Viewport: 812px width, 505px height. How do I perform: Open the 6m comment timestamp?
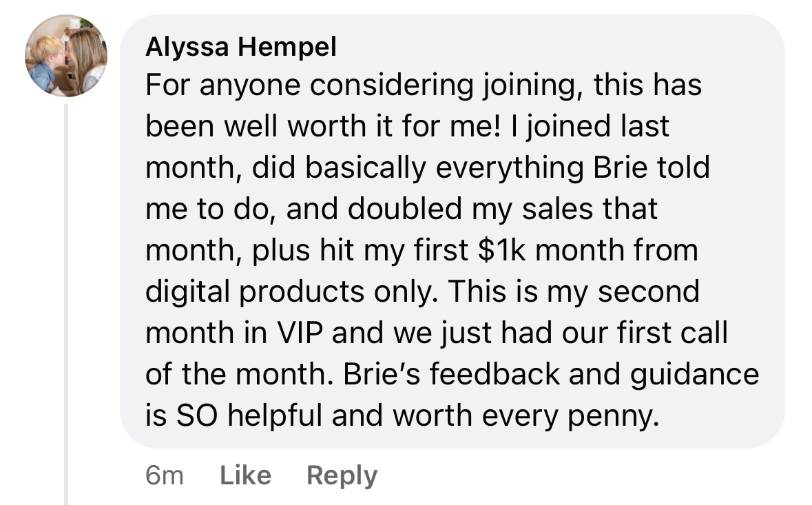click(165, 475)
